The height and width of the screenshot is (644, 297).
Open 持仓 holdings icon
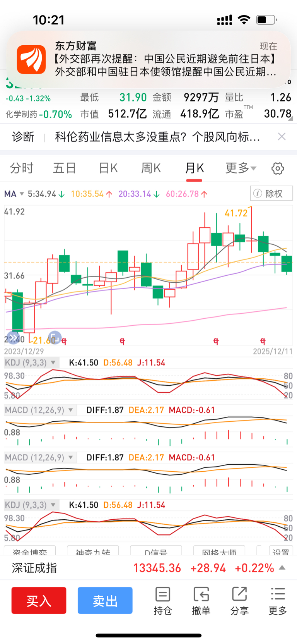pyautogui.click(x=163, y=601)
